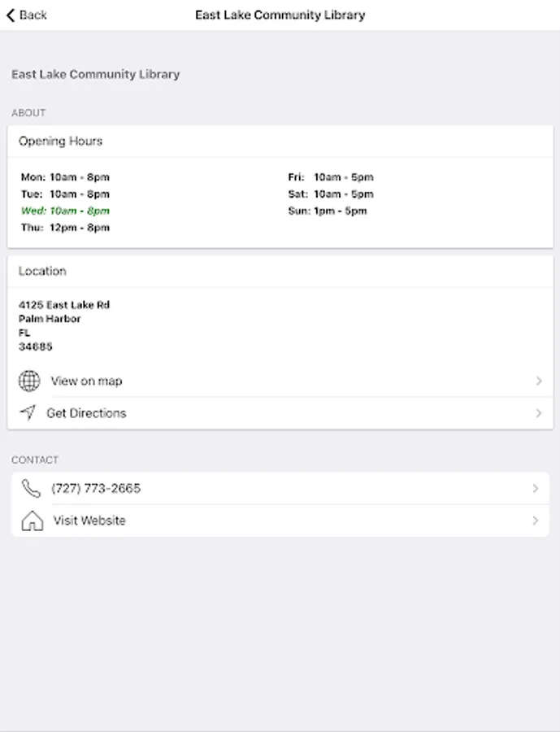Image resolution: width=560 pixels, height=732 pixels.
Task: Tap the East Lake Community Library title bar
Action: pyautogui.click(x=280, y=15)
